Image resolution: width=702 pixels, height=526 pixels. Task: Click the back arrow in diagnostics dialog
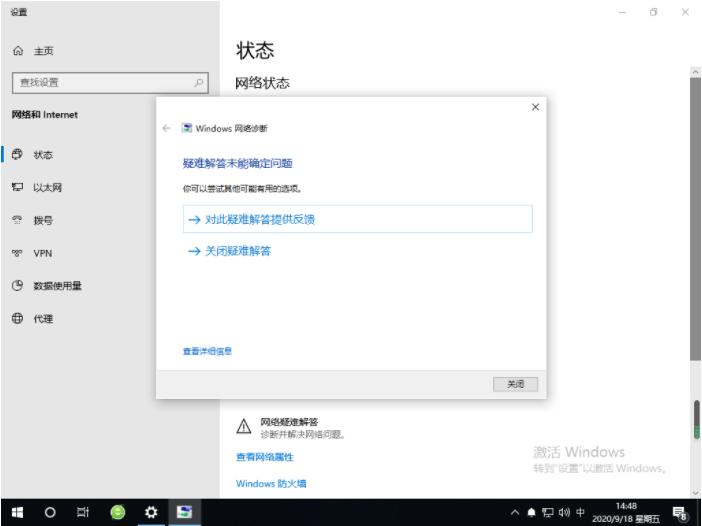[x=166, y=128]
